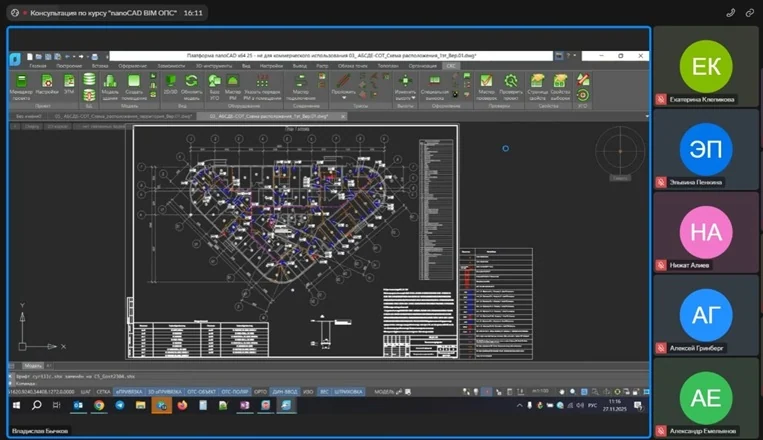Switch to Схема_расположения_территория document tab

(x=123, y=116)
